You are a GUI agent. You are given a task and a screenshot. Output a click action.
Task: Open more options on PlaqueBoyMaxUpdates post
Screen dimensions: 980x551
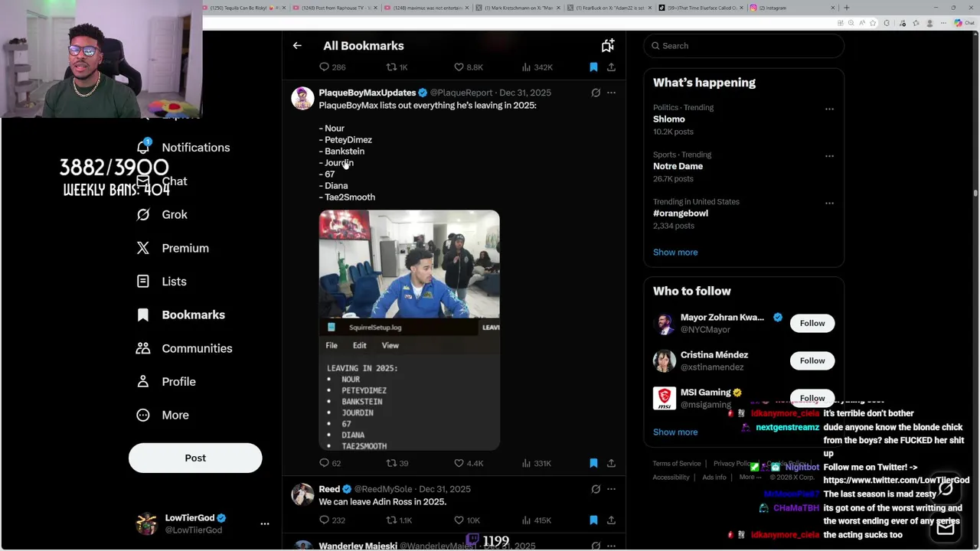[x=611, y=93]
